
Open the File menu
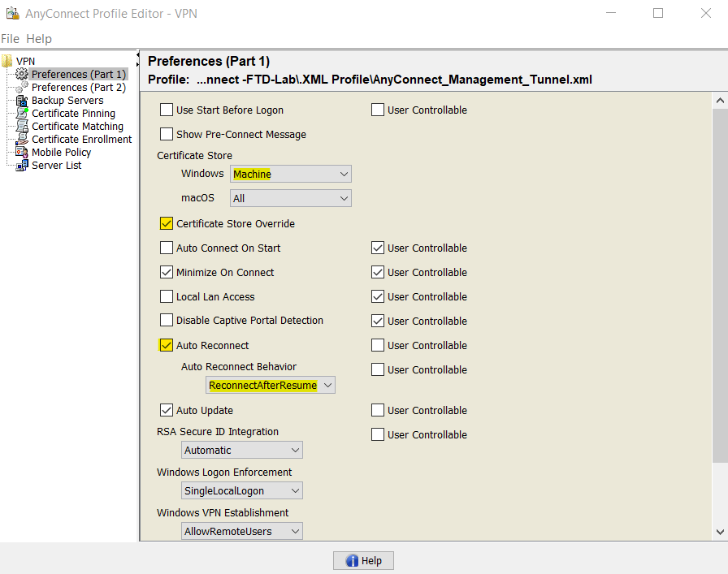point(11,39)
